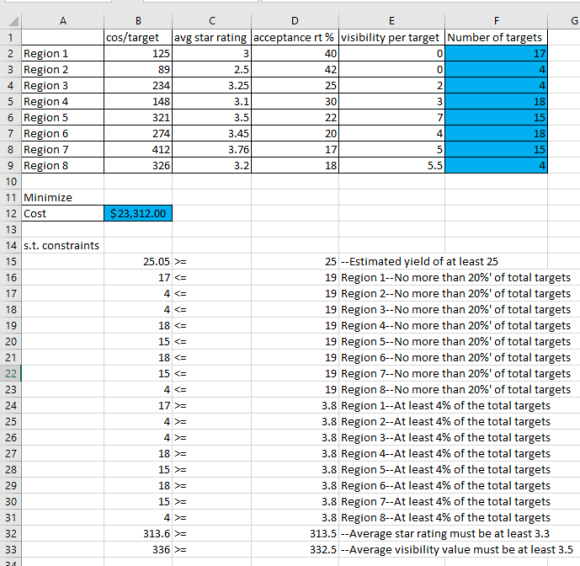Click Region 7 cost value 412
Image resolution: width=580 pixels, height=566 pixels.
click(138, 149)
